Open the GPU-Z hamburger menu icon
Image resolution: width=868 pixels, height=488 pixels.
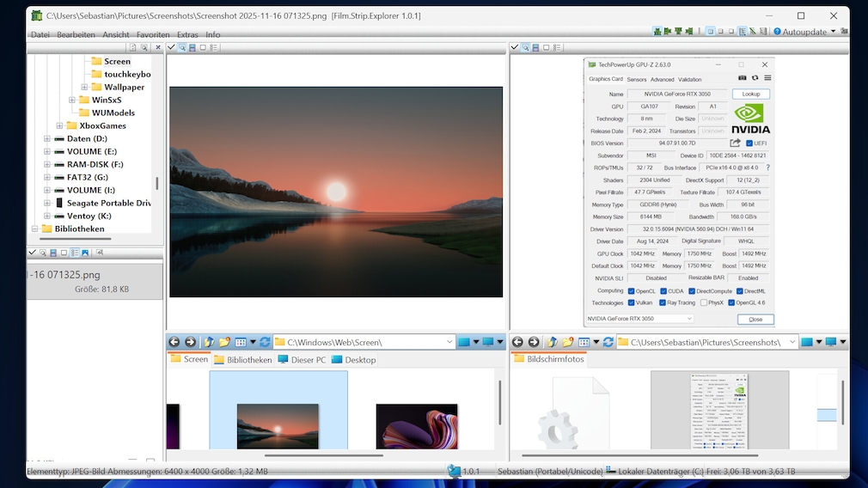[767, 78]
